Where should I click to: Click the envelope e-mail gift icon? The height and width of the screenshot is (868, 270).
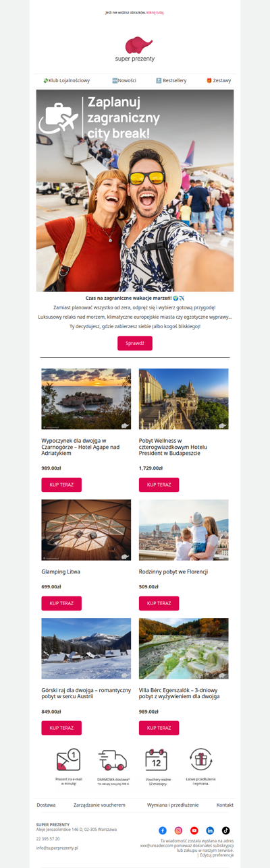click(x=68, y=759)
